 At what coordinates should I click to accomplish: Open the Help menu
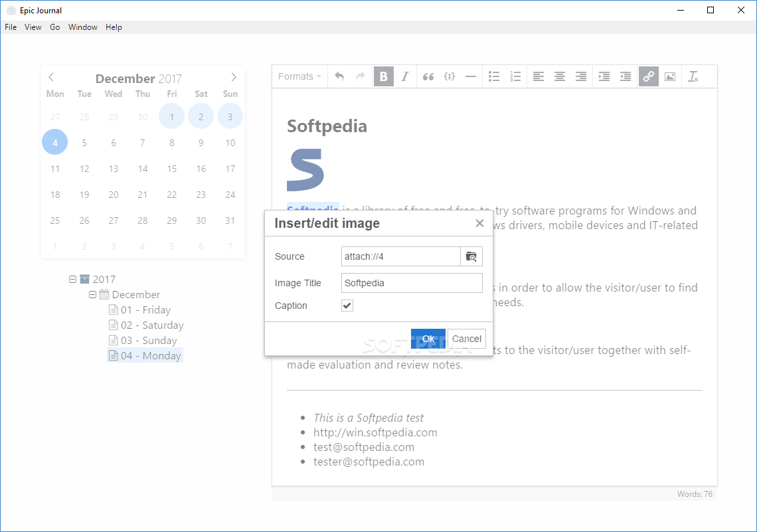(x=114, y=27)
